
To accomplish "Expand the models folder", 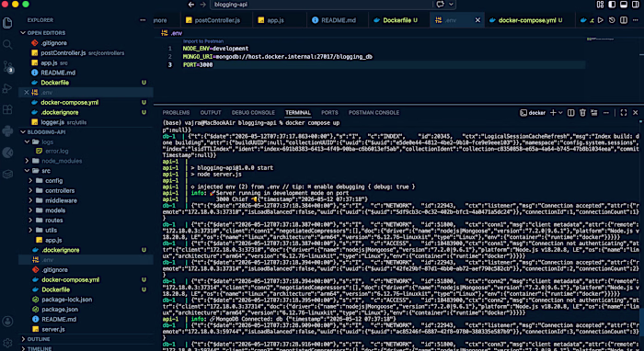I will point(86,210).
